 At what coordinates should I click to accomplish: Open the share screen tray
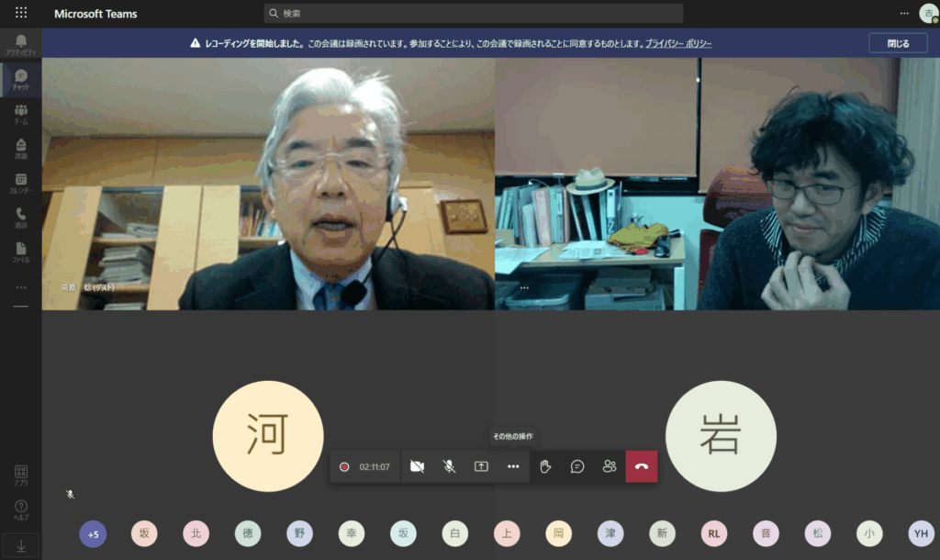point(481,466)
